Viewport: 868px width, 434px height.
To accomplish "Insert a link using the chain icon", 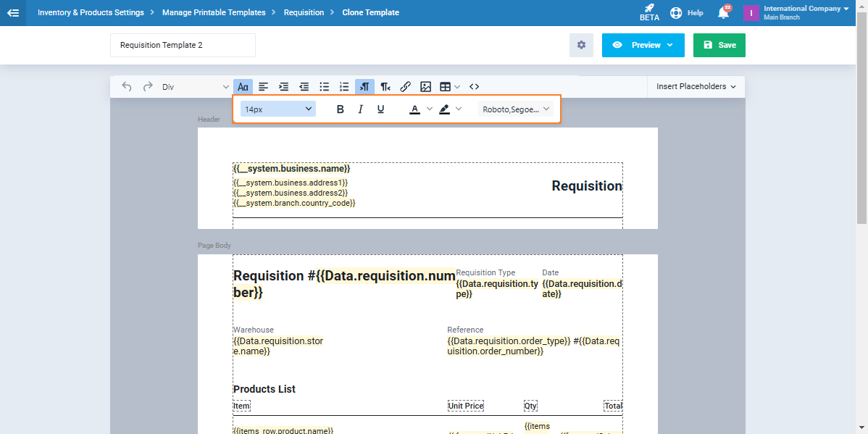I will 406,87.
